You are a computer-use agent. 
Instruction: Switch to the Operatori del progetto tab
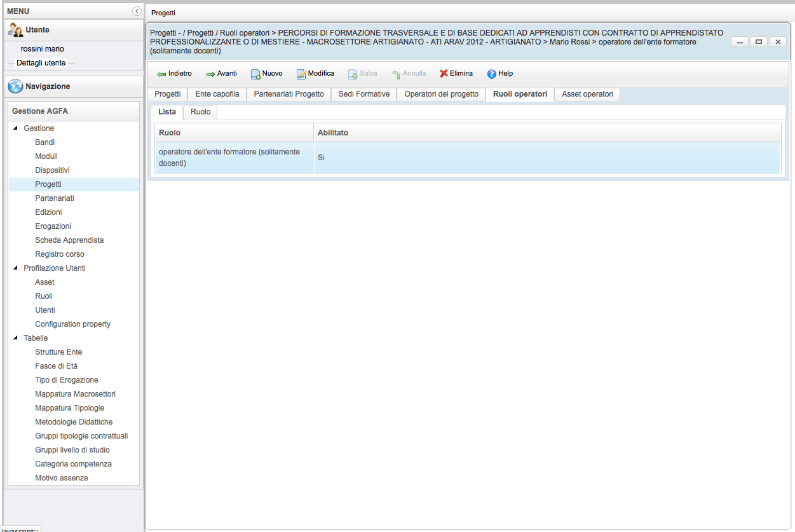pos(441,94)
